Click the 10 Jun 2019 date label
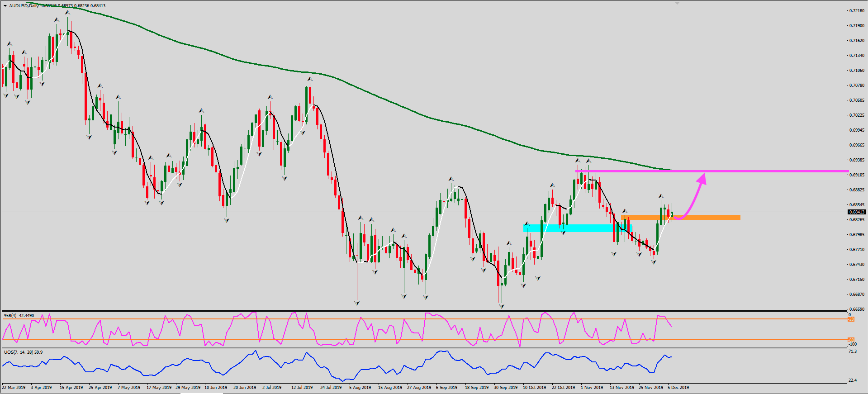 point(216,388)
